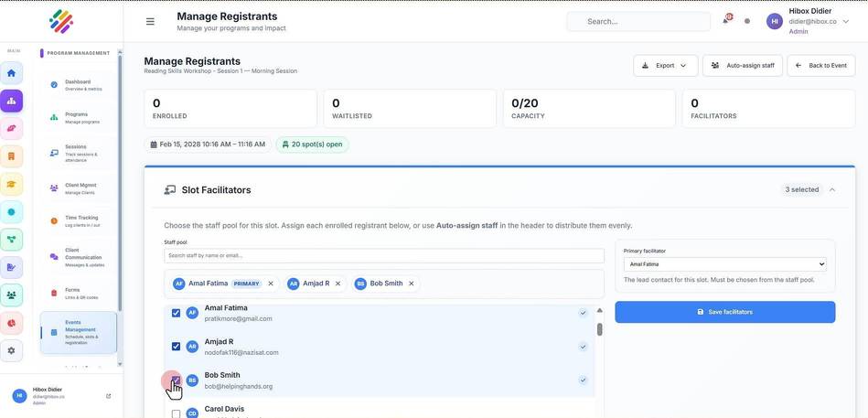Open Client Mgmnt menu item
The width and height of the screenshot is (868, 418).
coord(79,188)
